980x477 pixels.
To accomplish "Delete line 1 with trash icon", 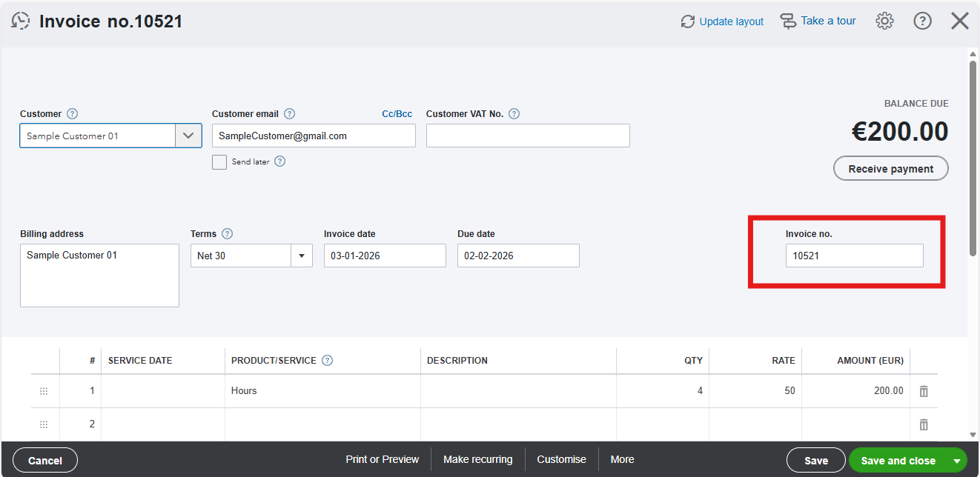I will [924, 391].
